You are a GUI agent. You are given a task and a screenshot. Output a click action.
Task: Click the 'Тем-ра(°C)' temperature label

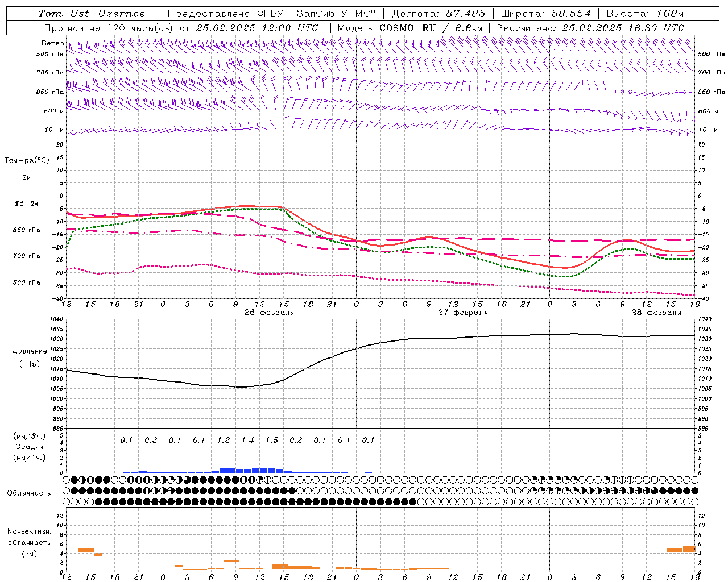click(x=27, y=161)
